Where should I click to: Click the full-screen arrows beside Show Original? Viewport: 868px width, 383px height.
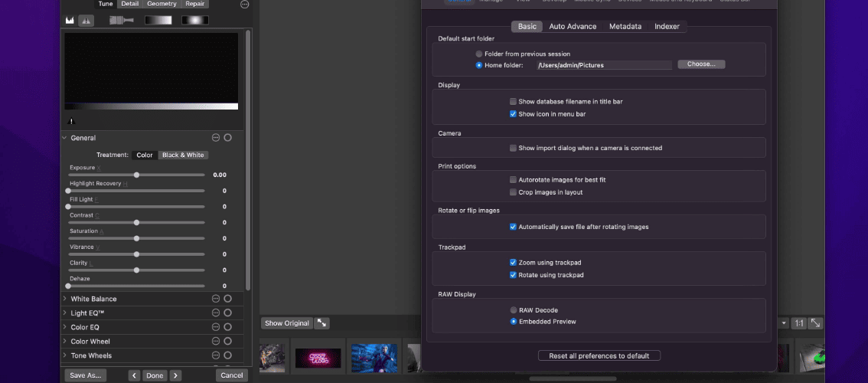(x=321, y=323)
